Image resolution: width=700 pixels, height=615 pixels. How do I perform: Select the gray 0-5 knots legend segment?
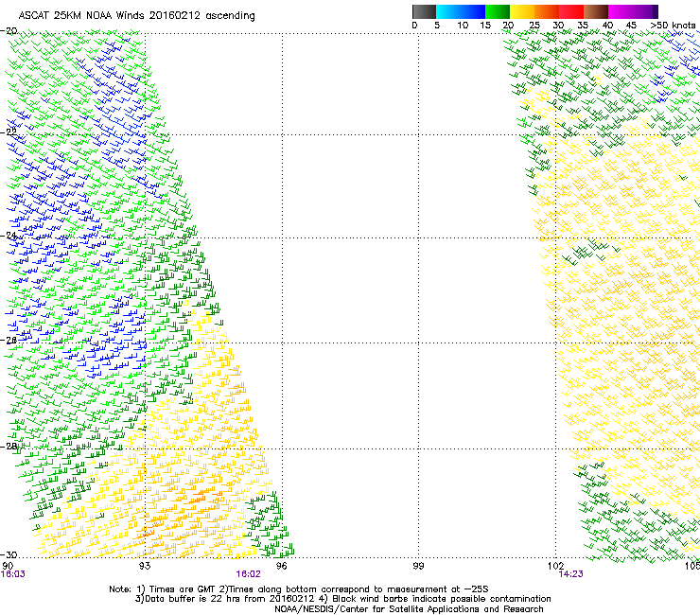click(x=424, y=11)
